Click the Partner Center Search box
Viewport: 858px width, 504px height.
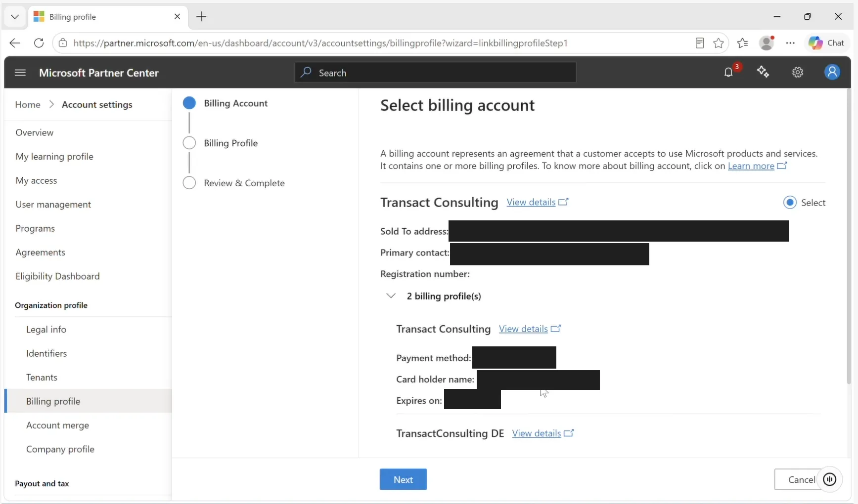[436, 73]
